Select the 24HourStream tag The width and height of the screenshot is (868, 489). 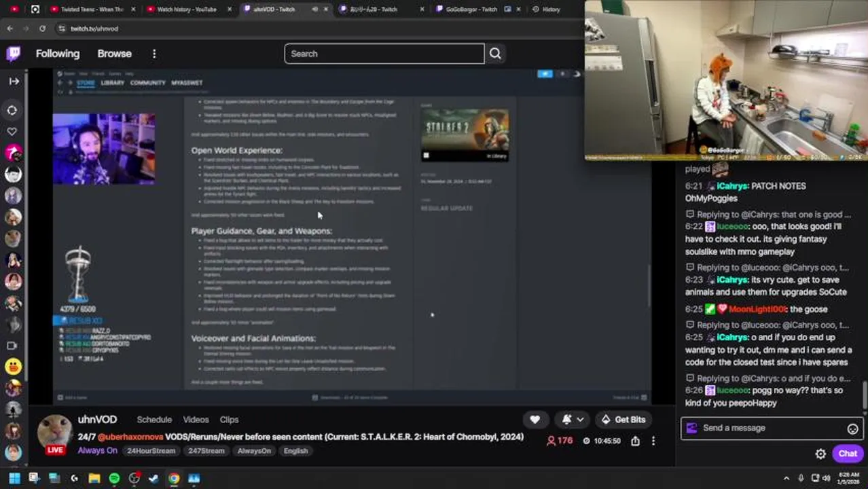coord(151,451)
